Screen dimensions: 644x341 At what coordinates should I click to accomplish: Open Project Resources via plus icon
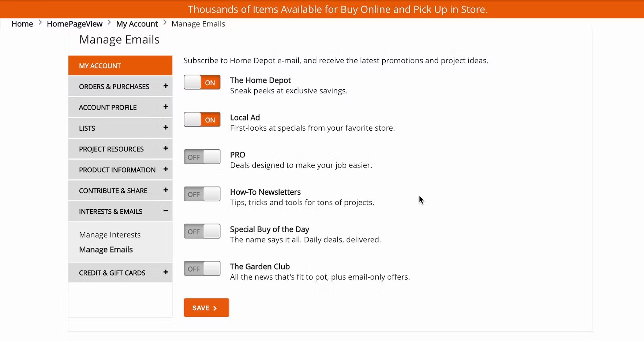(x=166, y=149)
